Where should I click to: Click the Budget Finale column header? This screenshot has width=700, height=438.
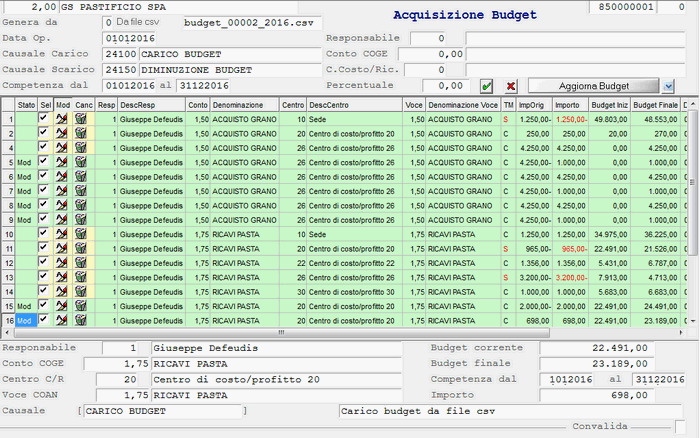click(655, 105)
